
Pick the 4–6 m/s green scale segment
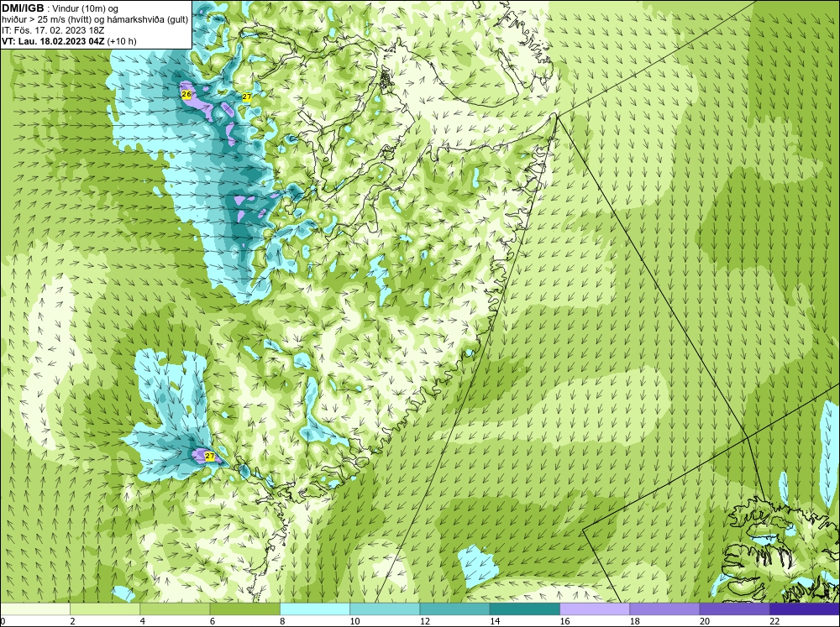coord(175,609)
